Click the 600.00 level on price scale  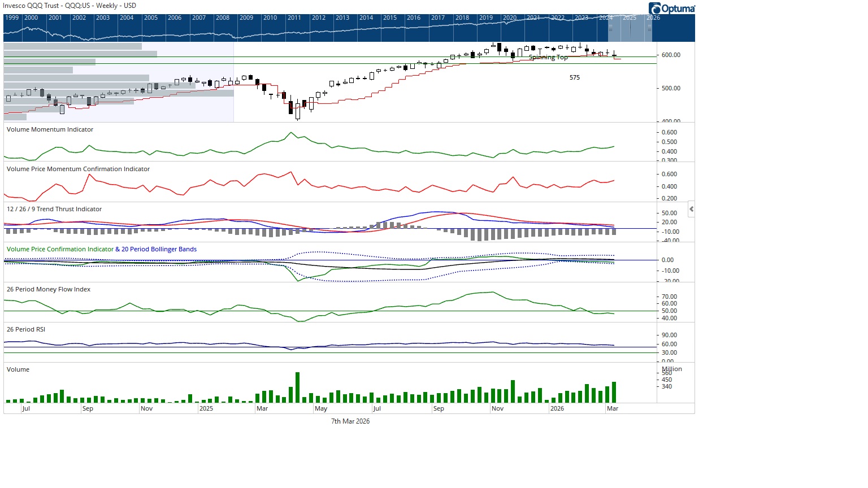pyautogui.click(x=671, y=55)
